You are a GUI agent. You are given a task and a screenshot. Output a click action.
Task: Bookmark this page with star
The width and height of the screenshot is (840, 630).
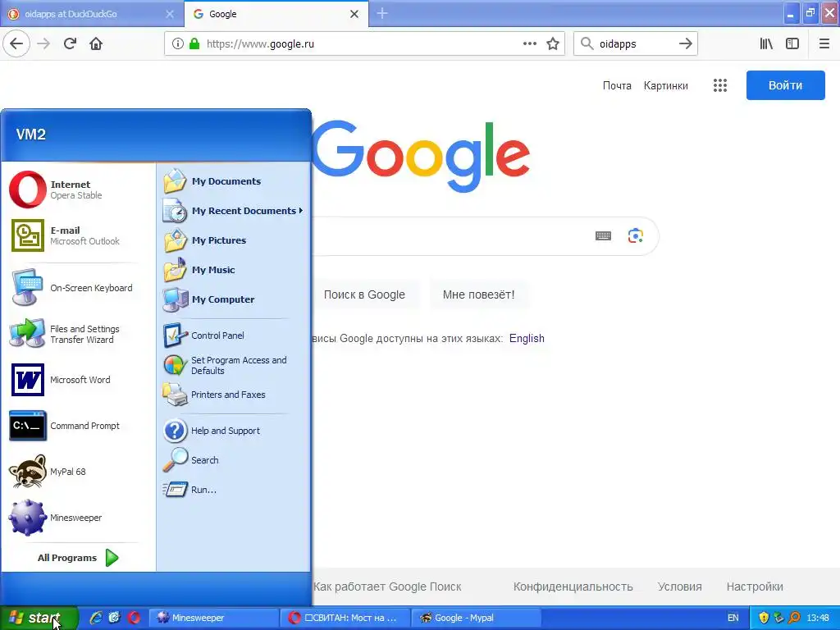coord(553,43)
